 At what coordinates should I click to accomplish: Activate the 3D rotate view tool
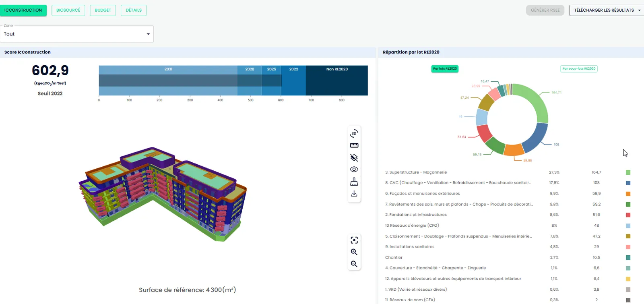(x=354, y=133)
